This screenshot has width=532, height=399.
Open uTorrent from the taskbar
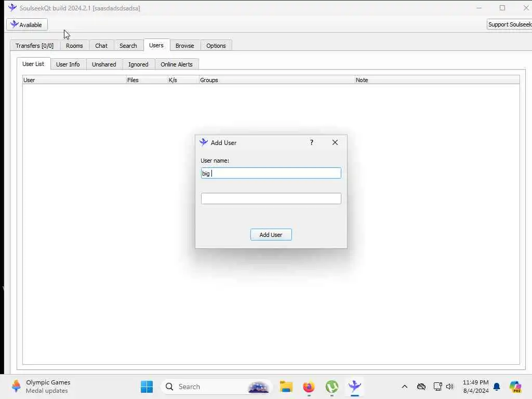point(332,387)
